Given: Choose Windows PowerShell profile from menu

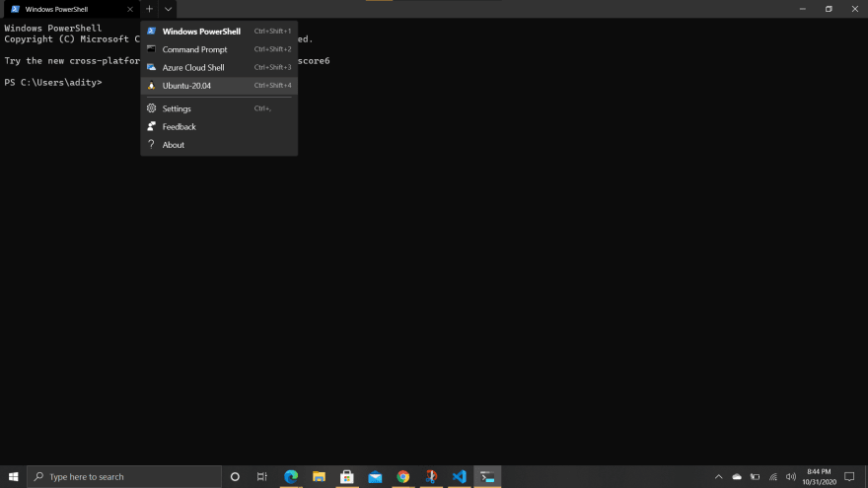Looking at the screenshot, I should point(219,32).
